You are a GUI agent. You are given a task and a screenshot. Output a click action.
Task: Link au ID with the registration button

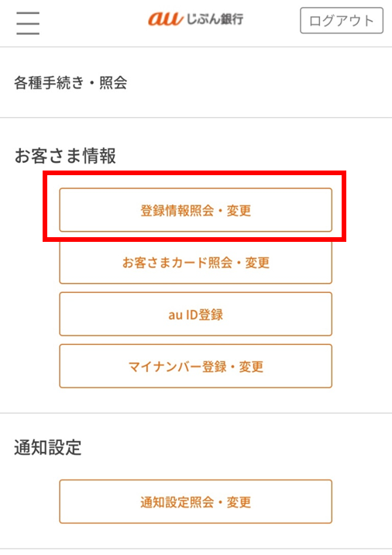tap(196, 314)
